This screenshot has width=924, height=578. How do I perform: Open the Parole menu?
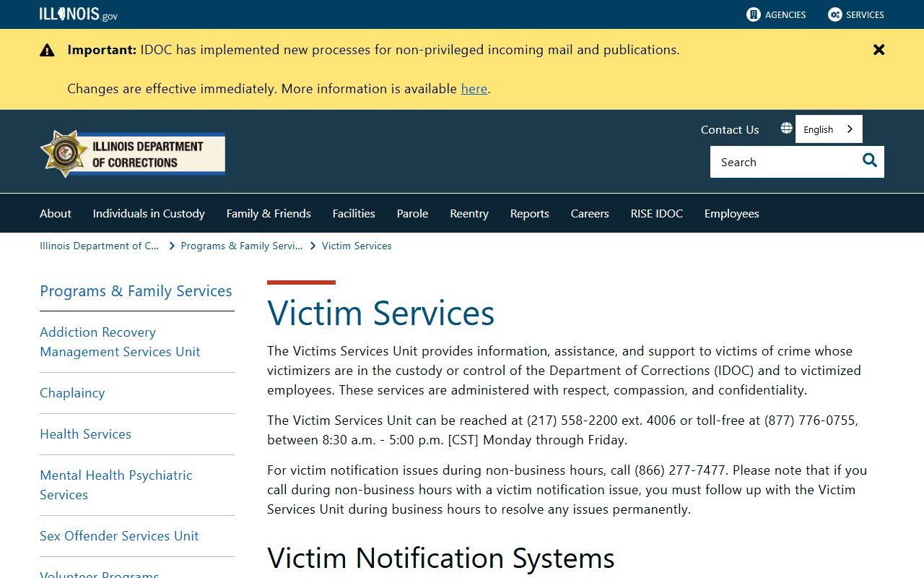pos(412,213)
